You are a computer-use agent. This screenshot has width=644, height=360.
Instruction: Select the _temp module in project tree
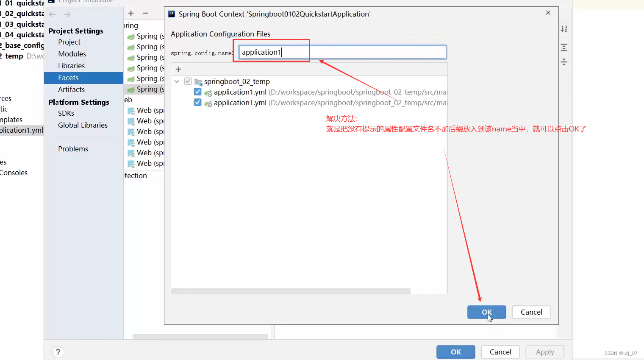[22, 56]
